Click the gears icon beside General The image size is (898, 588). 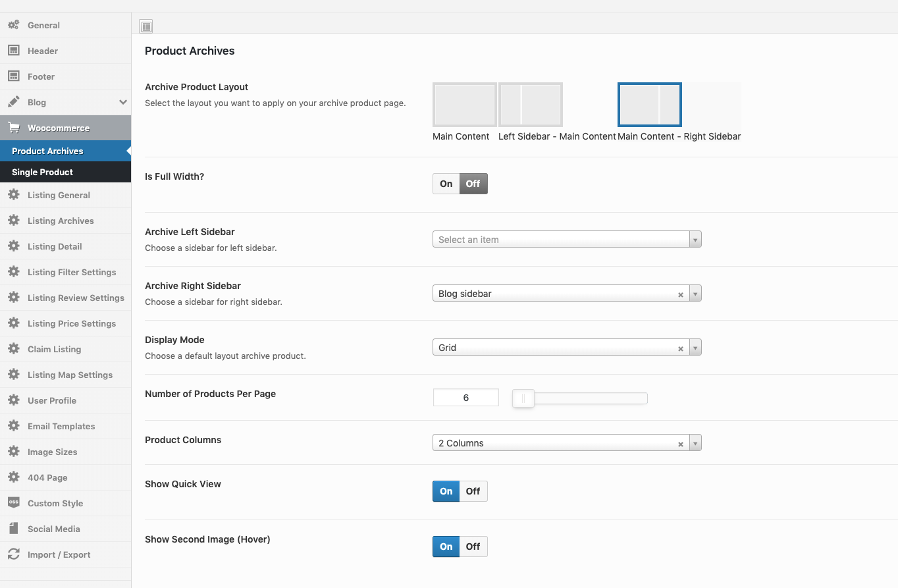13,25
